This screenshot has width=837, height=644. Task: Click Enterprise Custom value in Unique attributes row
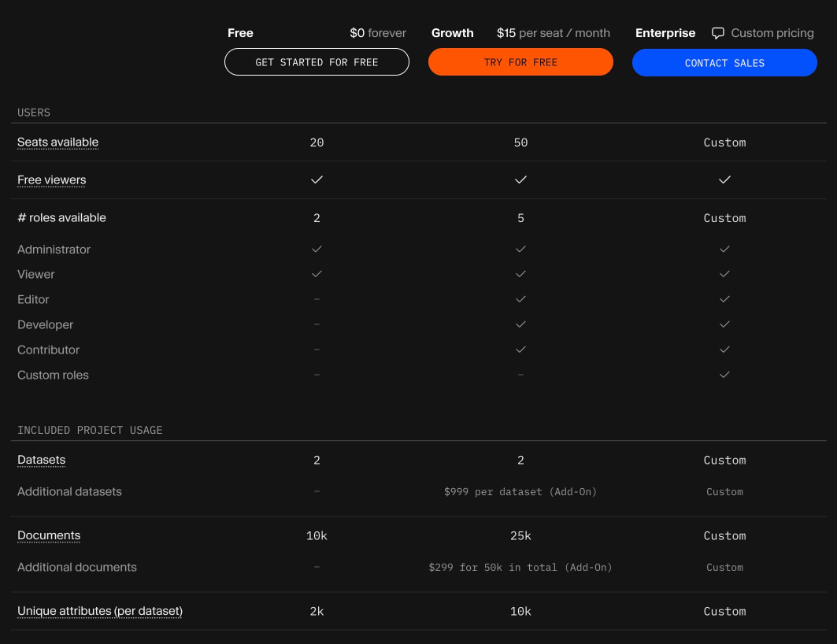point(724,612)
